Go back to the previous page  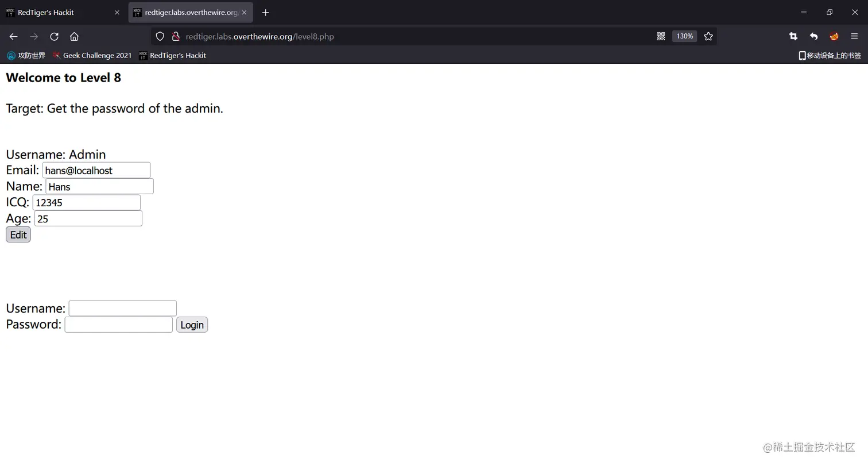tap(13, 36)
